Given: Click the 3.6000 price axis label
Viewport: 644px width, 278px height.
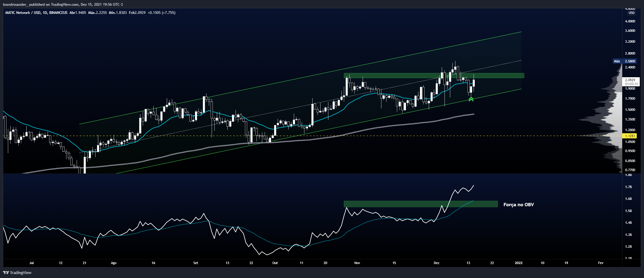Looking at the screenshot, I should pyautogui.click(x=630, y=31).
